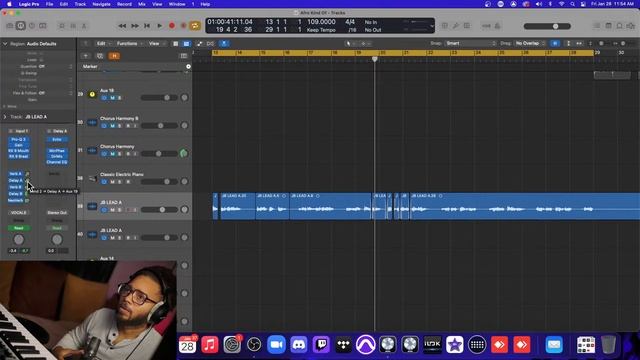The height and width of the screenshot is (360, 640).
Task: Adjust the master volume slider in control bar
Action: click(547, 26)
